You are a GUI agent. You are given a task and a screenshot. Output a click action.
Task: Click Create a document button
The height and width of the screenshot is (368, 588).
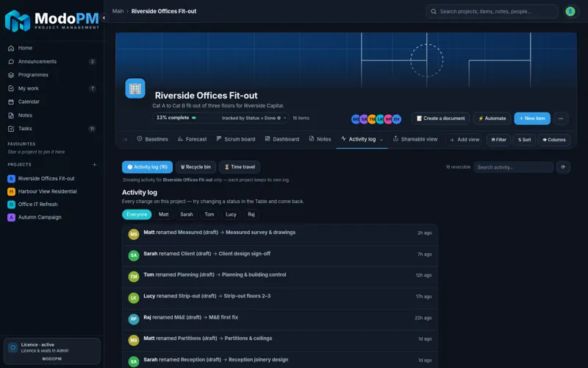[x=440, y=118]
